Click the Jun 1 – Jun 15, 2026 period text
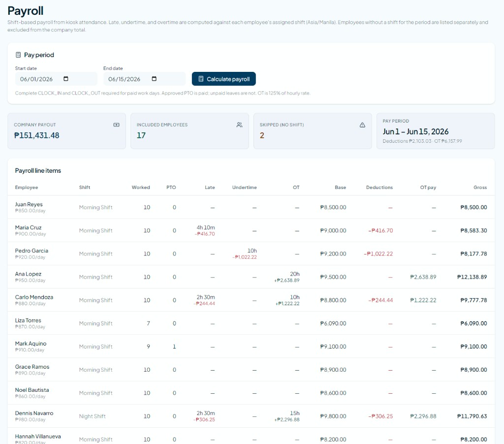The width and height of the screenshot is (504, 444). (x=415, y=131)
